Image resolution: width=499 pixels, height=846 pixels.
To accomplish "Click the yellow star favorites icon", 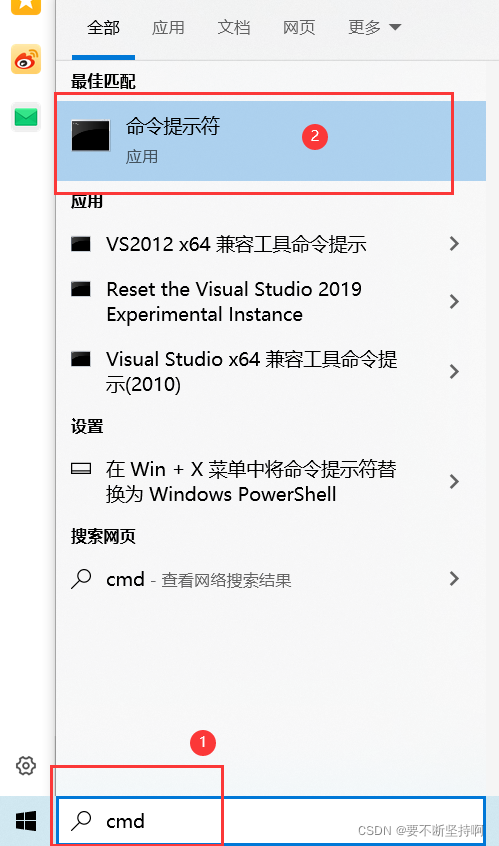I will pyautogui.click(x=26, y=5).
